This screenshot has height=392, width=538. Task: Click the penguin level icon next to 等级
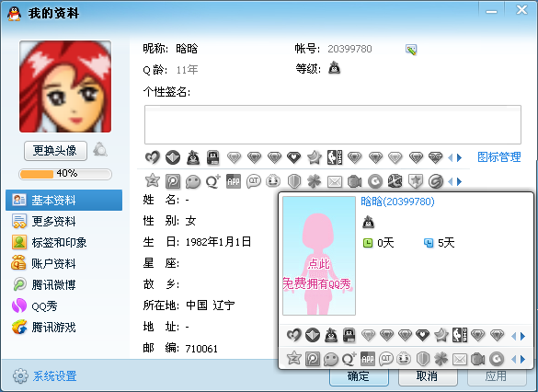tap(334, 68)
